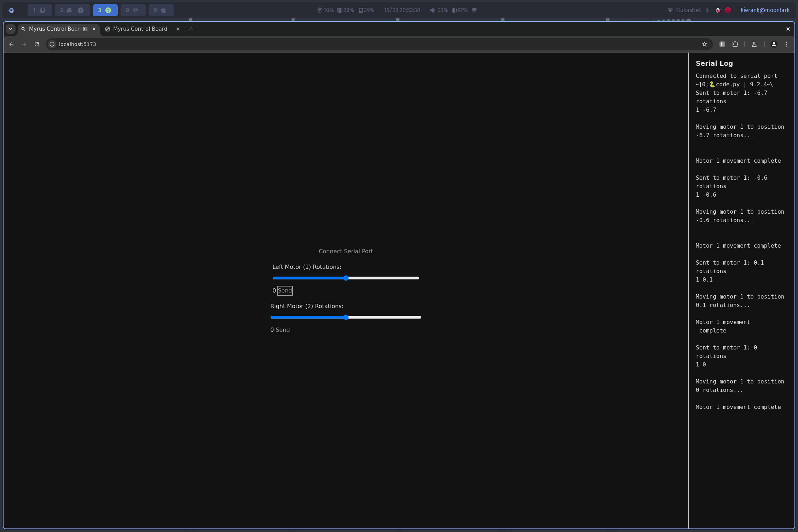Screen dimensions: 798x532
Task: Click the flask experiments icon in the toolbar
Action: coord(754,44)
